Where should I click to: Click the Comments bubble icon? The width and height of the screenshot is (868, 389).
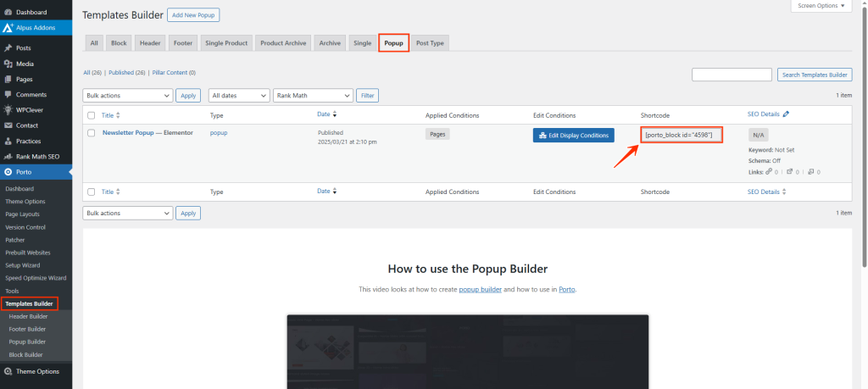[x=8, y=94]
